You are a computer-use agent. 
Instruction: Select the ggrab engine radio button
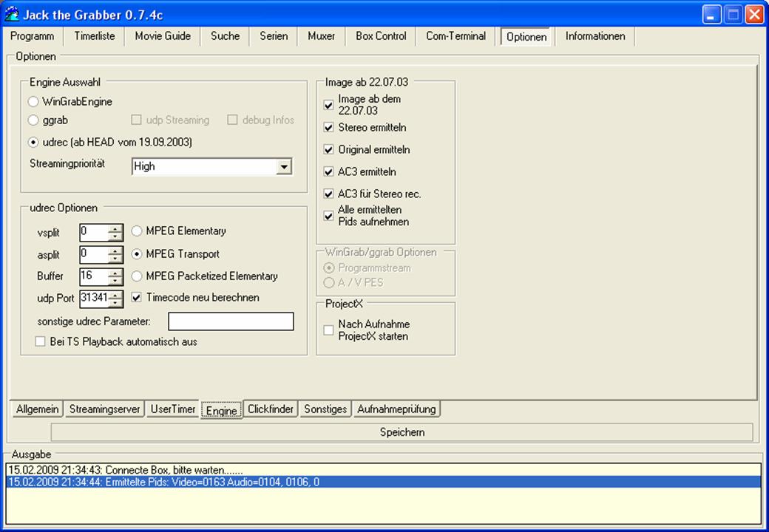[33, 120]
